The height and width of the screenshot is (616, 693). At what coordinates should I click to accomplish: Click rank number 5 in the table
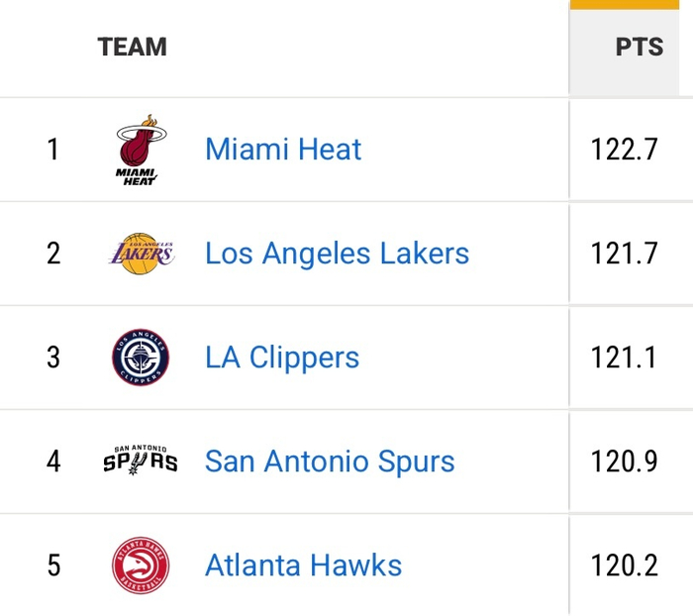[x=53, y=565]
